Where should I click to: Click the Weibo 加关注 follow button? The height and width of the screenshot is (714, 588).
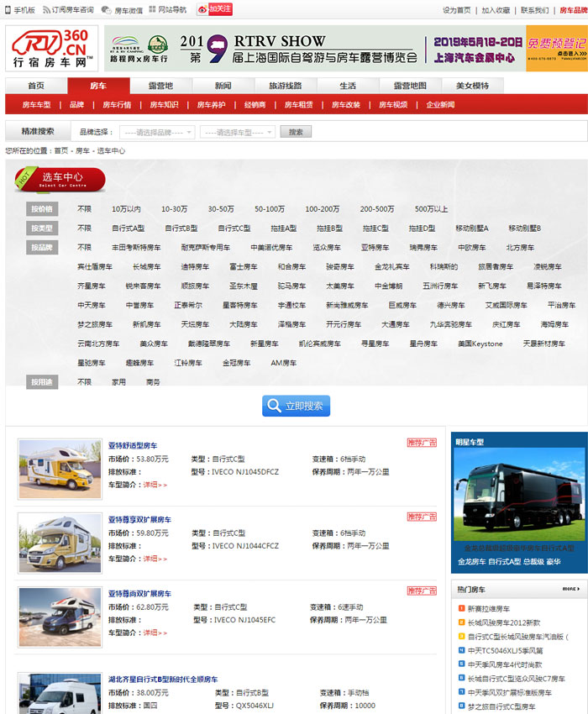[x=215, y=9]
